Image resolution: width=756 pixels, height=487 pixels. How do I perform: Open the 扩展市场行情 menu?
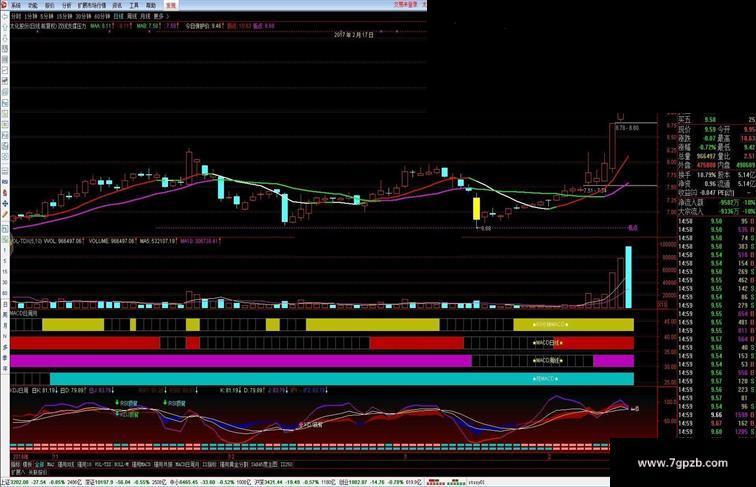(x=92, y=5)
